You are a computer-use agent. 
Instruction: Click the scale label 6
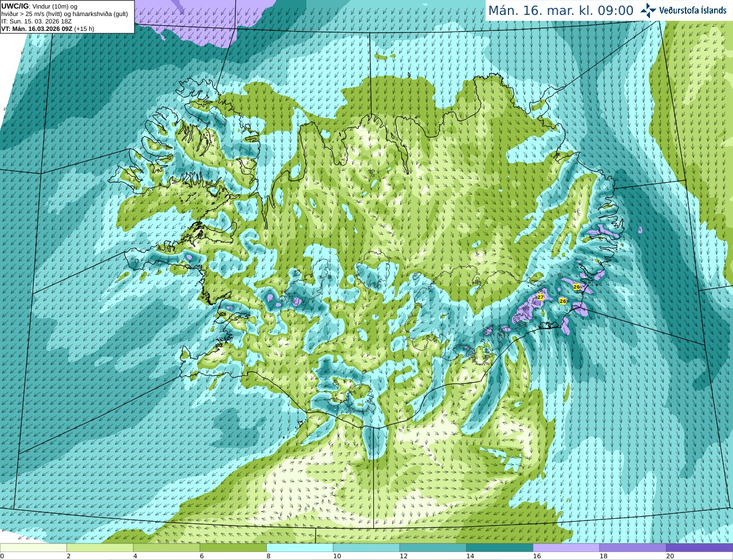(x=202, y=556)
